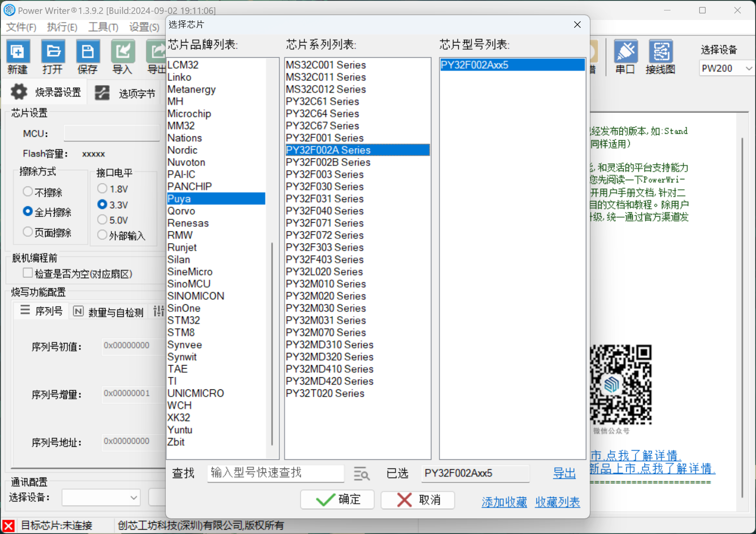
Task: Select PY32MD410 Series in series list
Action: pyautogui.click(x=358, y=369)
